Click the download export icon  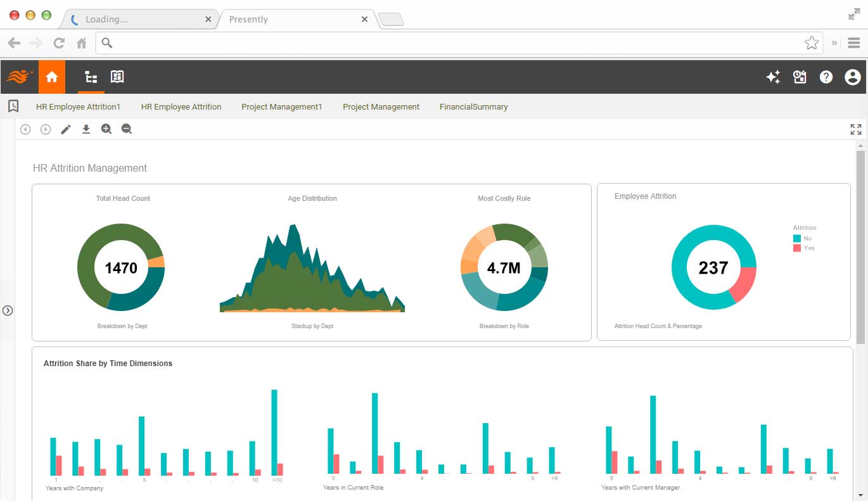pos(86,129)
